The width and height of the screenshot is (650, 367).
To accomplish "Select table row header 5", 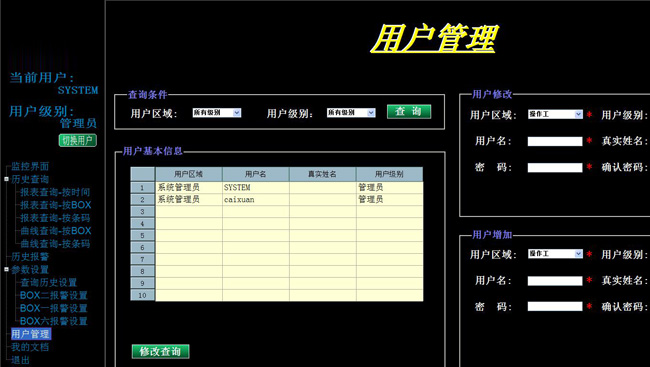I will [143, 236].
